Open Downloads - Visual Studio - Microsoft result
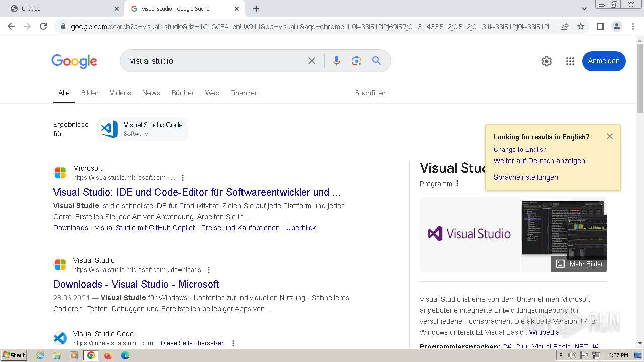This screenshot has height=362, width=644. tap(136, 284)
